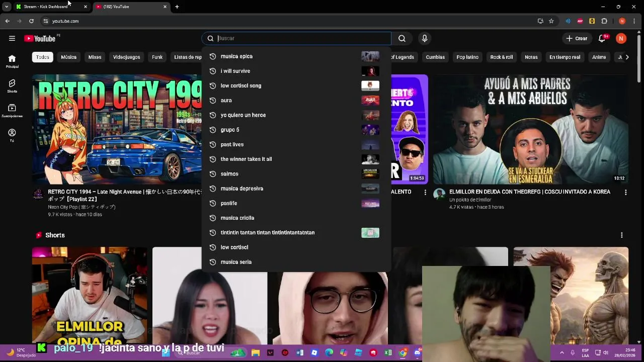The width and height of the screenshot is (644, 362).
Task: Open Principal home in the sidebar
Action: 12,61
